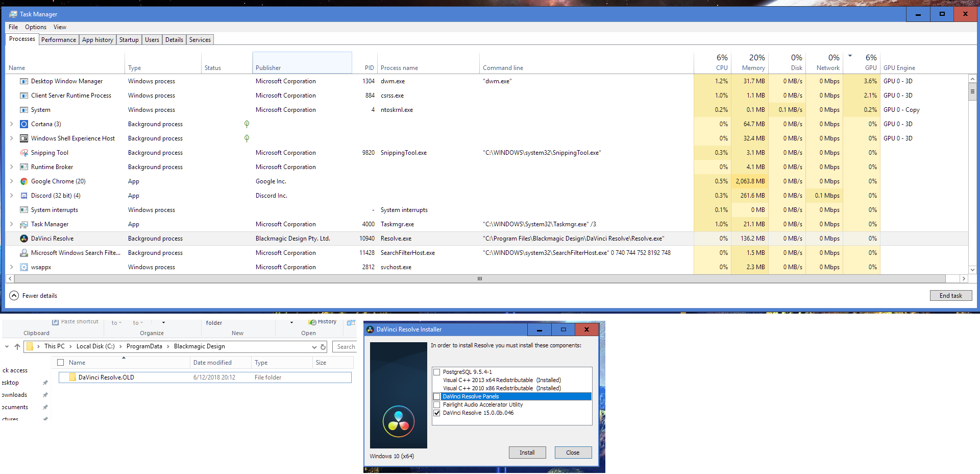Sort processes by Memory column
Image resolution: width=980 pixels, height=474 pixels.
tap(750, 63)
